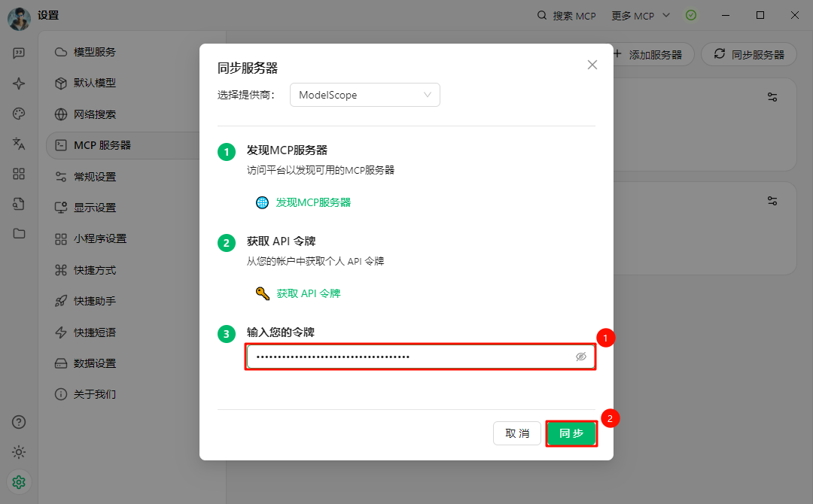Open the knowledge base sidebar icon

tap(19, 204)
